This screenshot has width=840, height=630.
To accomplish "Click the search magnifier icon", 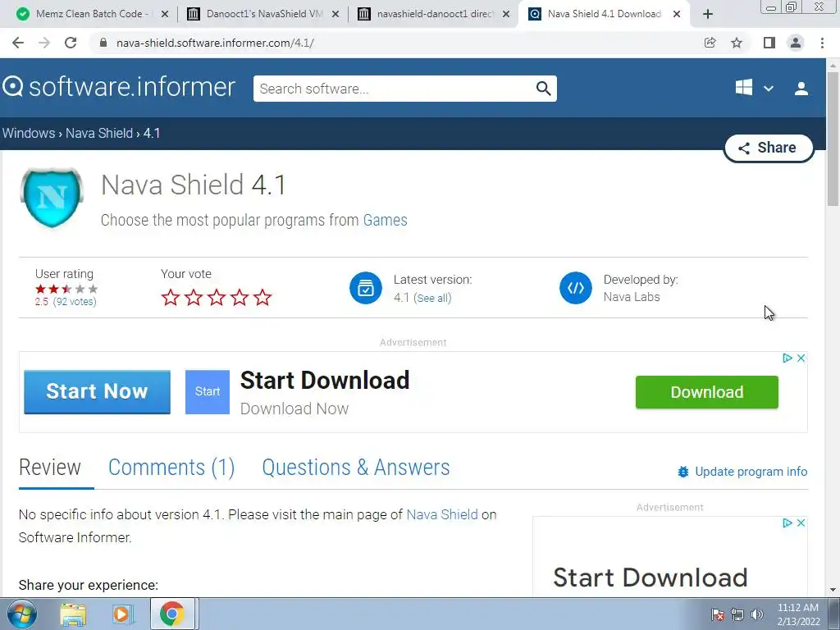I will [543, 89].
